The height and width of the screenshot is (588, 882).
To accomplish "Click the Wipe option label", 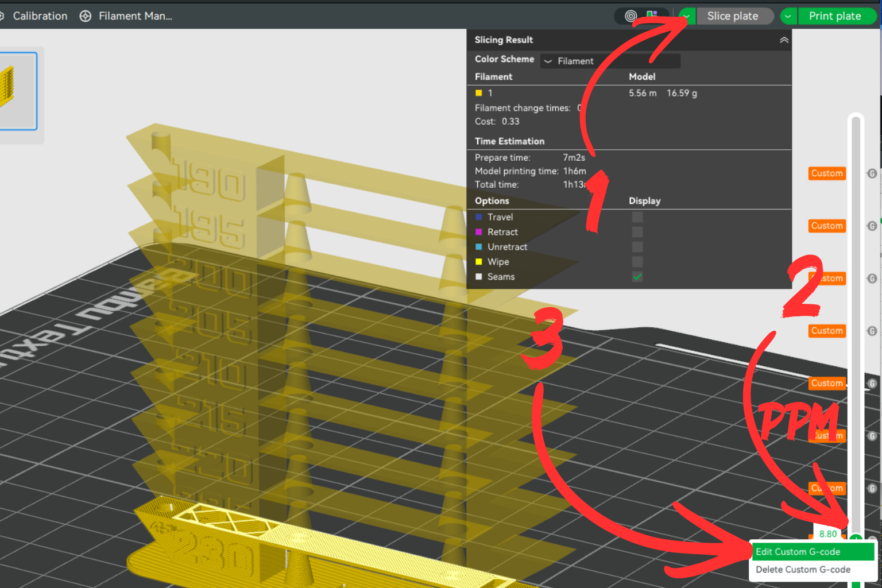I will (x=498, y=262).
